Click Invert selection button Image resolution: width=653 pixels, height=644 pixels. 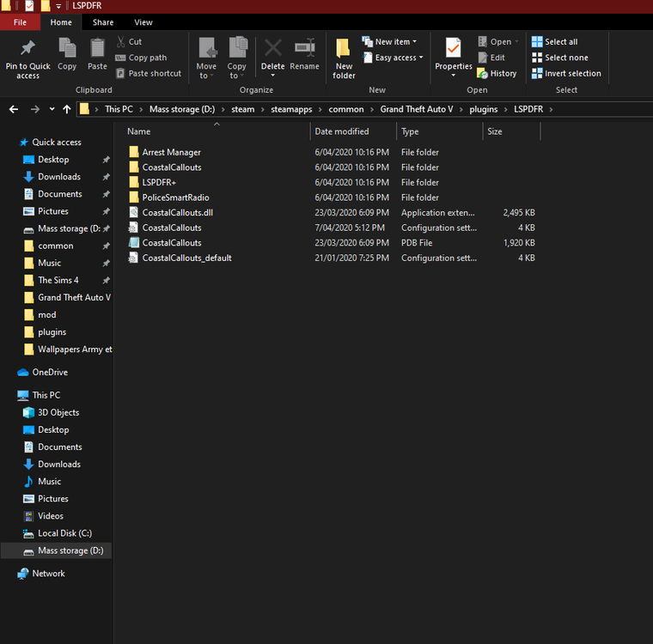[x=565, y=73]
